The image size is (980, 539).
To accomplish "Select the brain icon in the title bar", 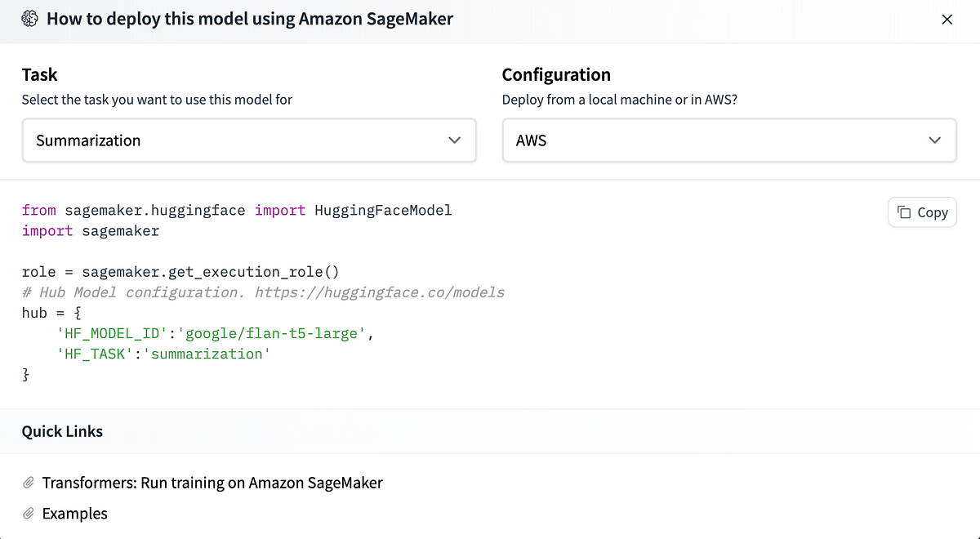I will (30, 18).
